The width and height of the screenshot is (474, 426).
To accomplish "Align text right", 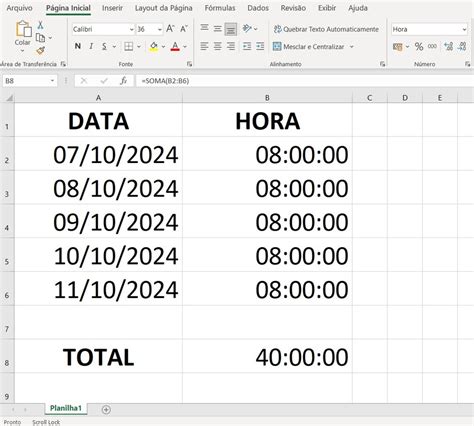I will (231, 46).
